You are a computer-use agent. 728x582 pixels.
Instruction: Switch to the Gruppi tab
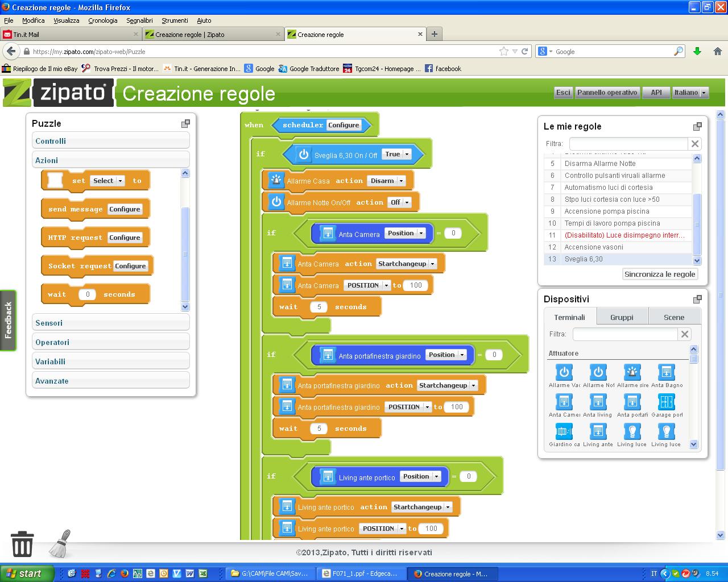pyautogui.click(x=622, y=317)
